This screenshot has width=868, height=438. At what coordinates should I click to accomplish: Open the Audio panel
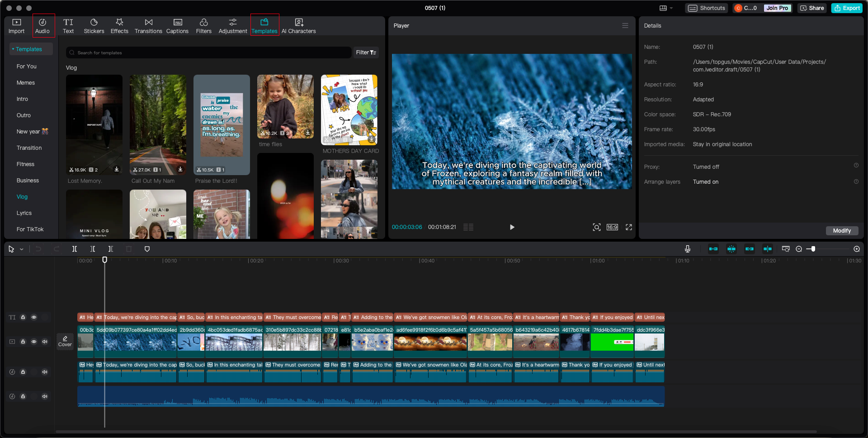43,25
